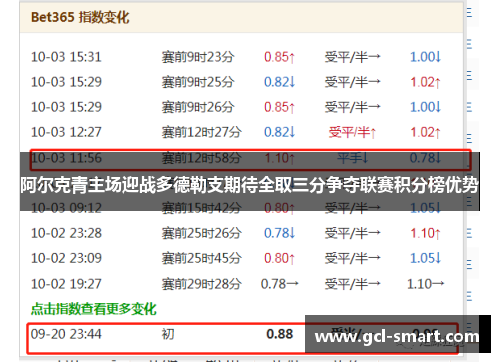Image resolution: width=500 pixels, height=362 pixels.
Task: Select the 赛前25时45分 cell
Action: click(x=202, y=258)
